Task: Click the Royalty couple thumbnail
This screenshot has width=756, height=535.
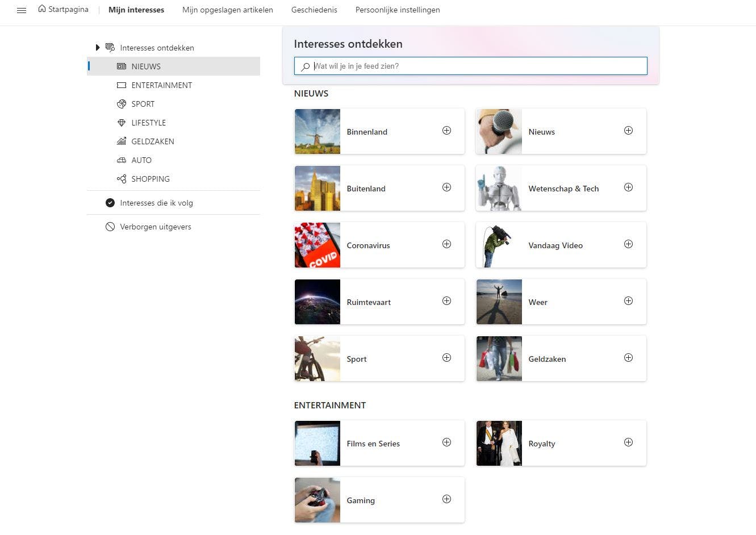Action: click(499, 443)
